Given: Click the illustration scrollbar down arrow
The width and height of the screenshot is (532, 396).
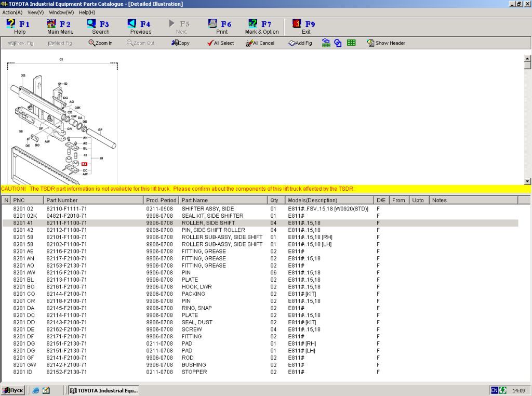Looking at the screenshot, I should click(527, 181).
